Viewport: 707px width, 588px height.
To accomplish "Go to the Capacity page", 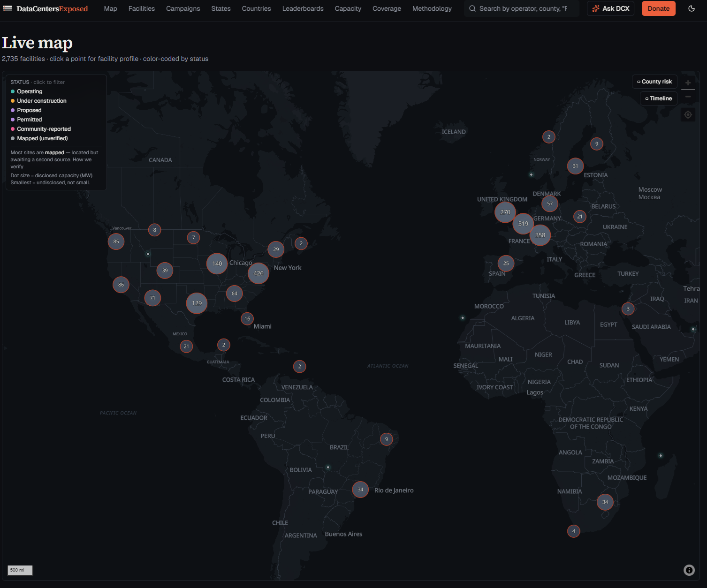I will (348, 8).
